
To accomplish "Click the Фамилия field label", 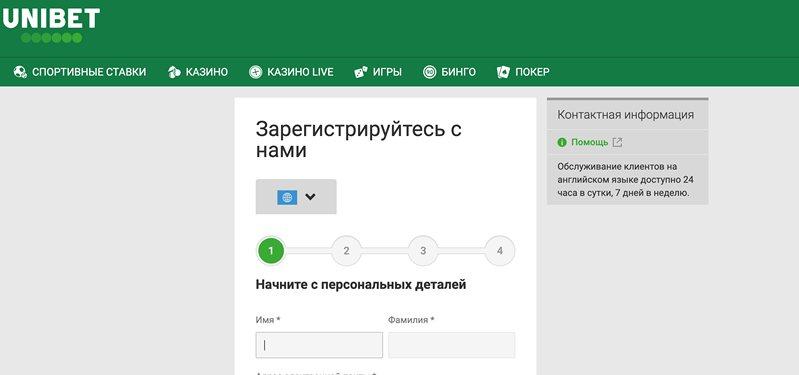I will 411,320.
